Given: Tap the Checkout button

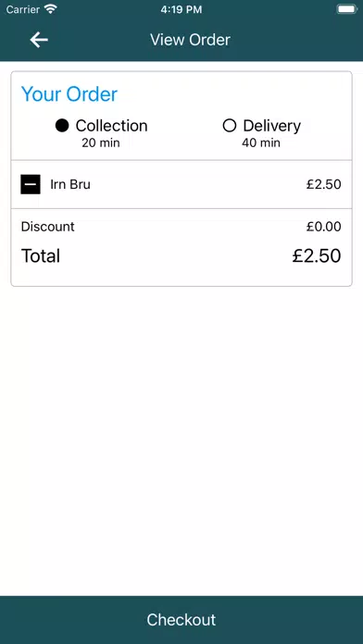Looking at the screenshot, I should (x=181, y=620).
